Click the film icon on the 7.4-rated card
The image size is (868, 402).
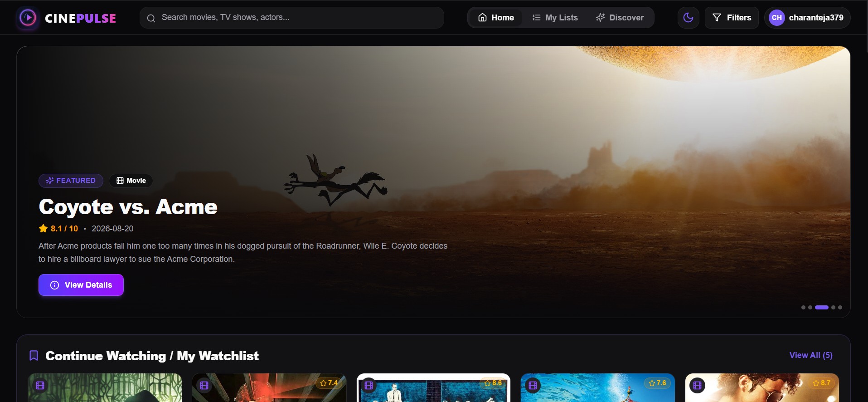(204, 386)
